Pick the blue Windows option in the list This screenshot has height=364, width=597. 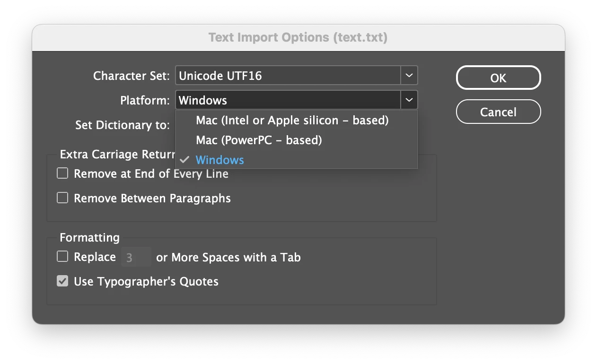(220, 160)
